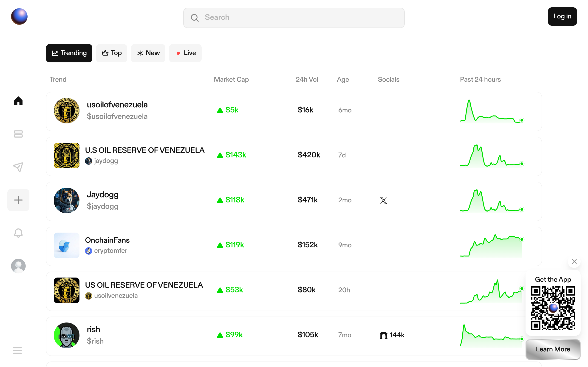Click into the Search field
The height and width of the screenshot is (367, 588).
[x=294, y=17]
